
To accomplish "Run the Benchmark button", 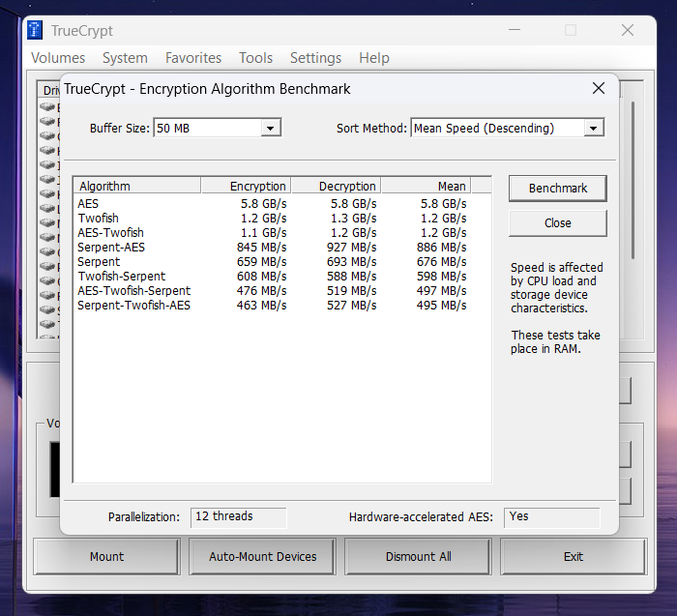I will (557, 189).
